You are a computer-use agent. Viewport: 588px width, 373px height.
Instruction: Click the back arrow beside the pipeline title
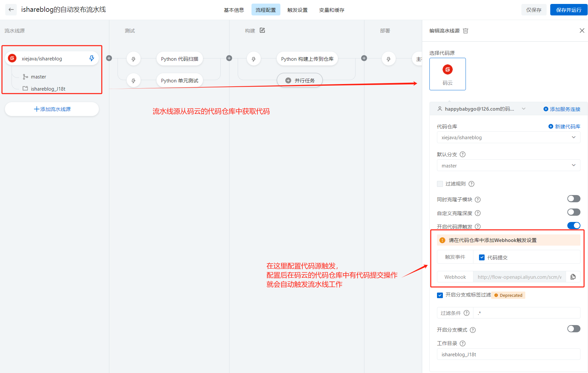[11, 10]
